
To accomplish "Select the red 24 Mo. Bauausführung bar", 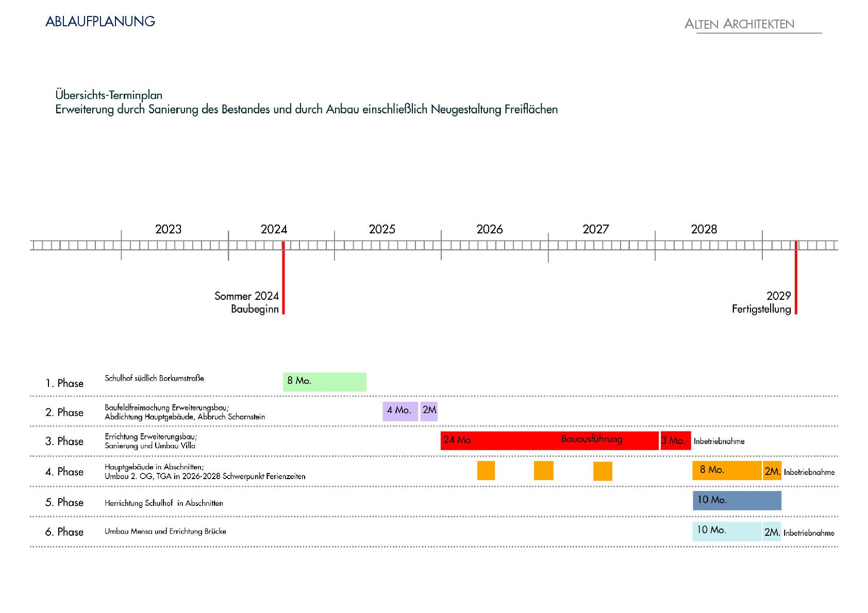I will (x=549, y=440).
